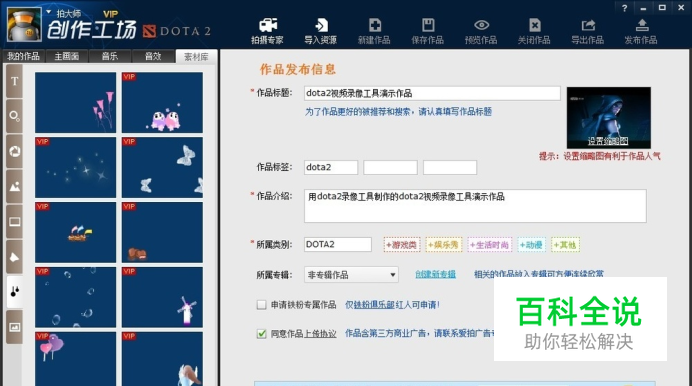Click the second empty tag field
This screenshot has height=386, width=692.
tap(391, 167)
